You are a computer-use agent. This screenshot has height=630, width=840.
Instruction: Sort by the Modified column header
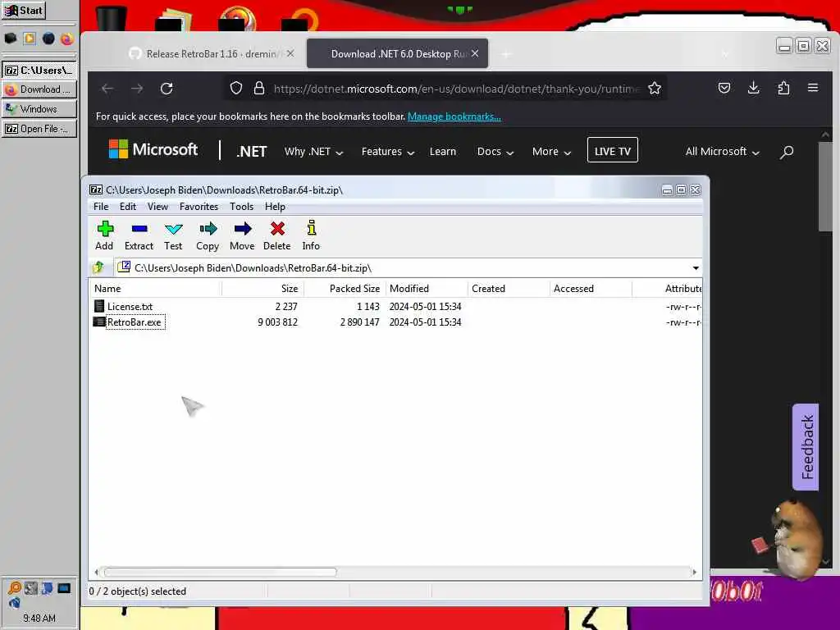click(x=427, y=289)
